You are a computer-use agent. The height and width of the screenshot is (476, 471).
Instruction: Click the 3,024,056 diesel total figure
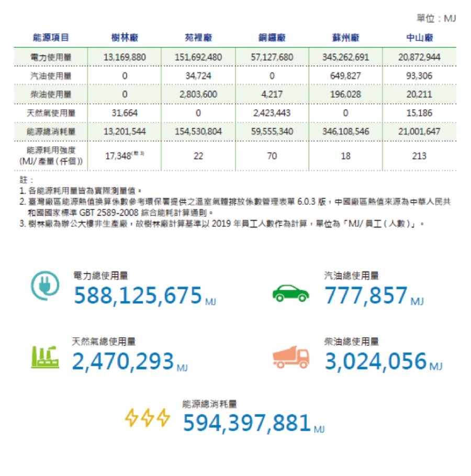click(376, 361)
